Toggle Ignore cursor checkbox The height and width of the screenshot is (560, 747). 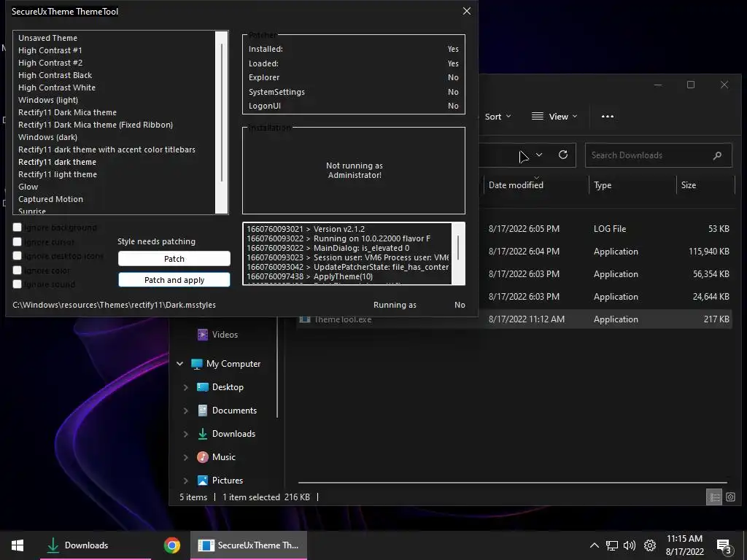18,242
